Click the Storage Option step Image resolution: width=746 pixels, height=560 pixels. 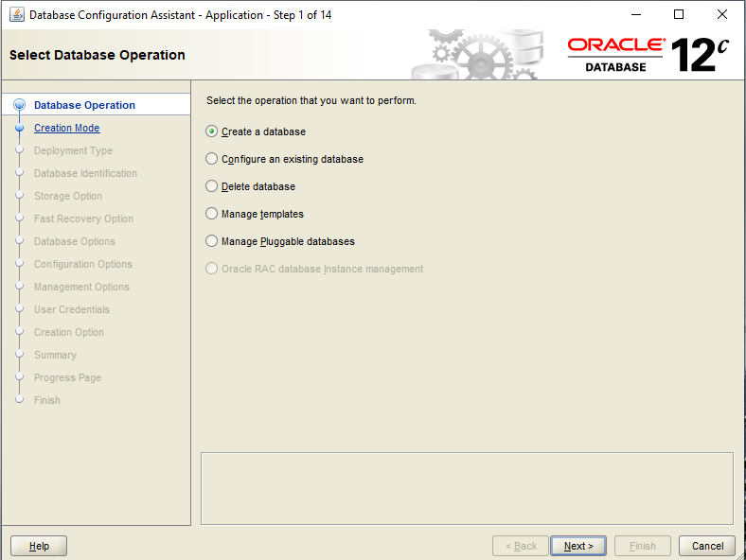point(68,197)
